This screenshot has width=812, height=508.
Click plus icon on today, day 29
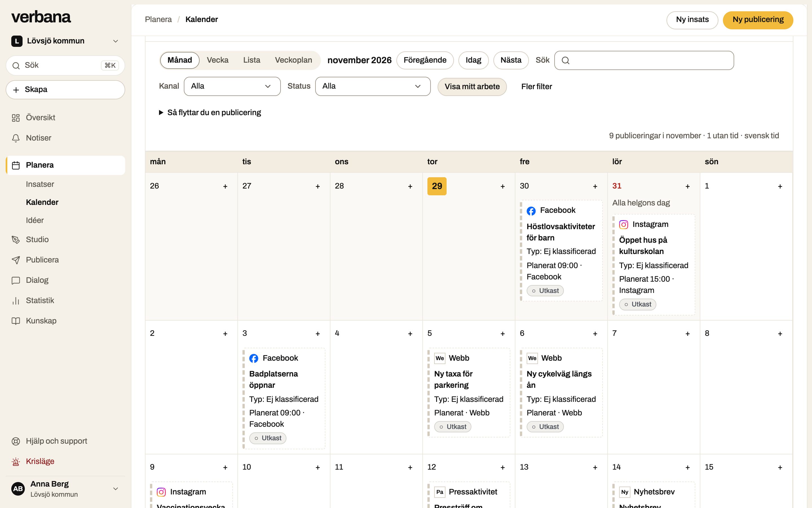point(503,186)
